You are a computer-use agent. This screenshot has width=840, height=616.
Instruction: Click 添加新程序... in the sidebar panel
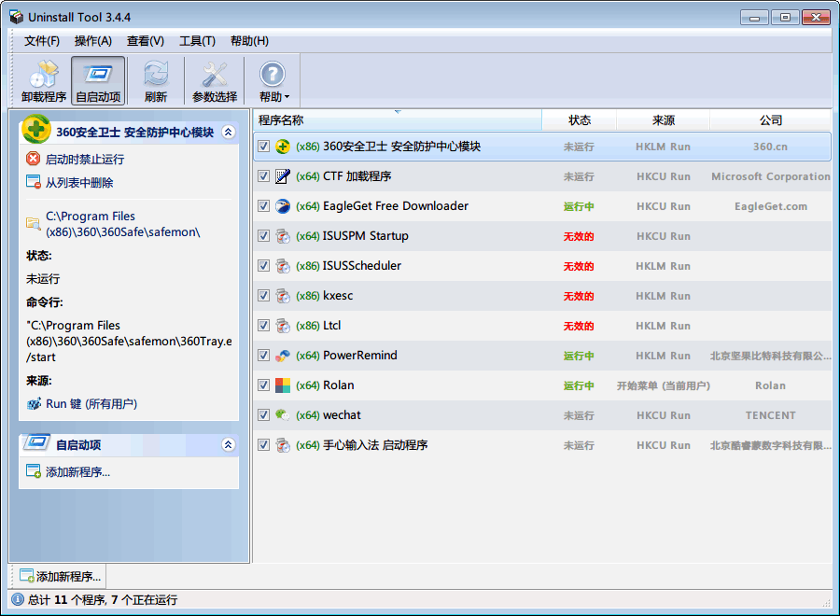pos(77,472)
